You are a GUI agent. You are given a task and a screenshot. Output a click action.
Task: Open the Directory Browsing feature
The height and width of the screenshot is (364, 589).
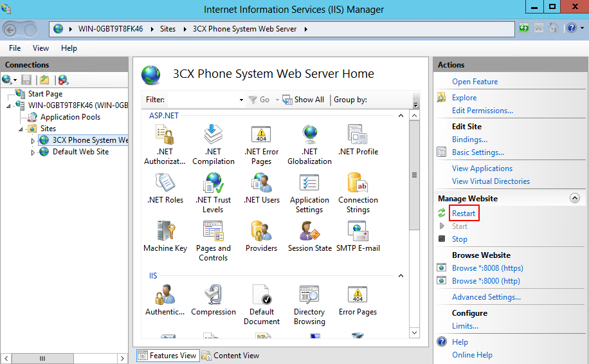pos(309,305)
